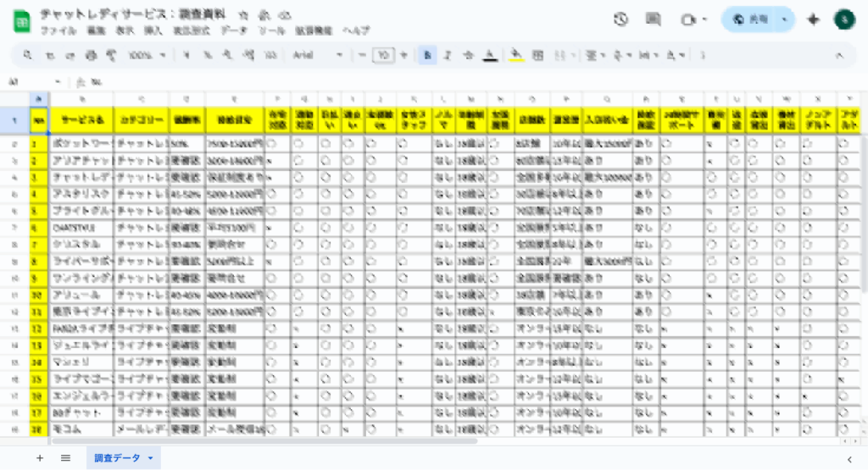The width and height of the screenshot is (868, 470).
Task: Add a new sheet with plus button
Action: coord(40,458)
